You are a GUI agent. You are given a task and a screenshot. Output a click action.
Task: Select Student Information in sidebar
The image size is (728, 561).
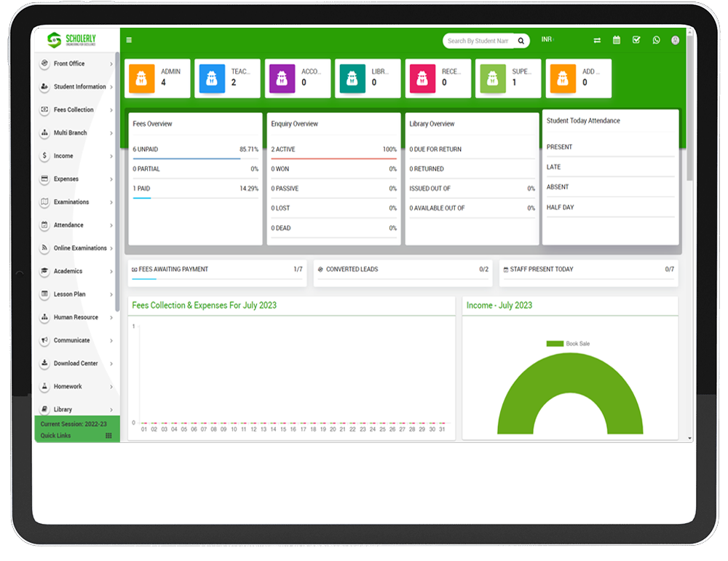click(79, 87)
